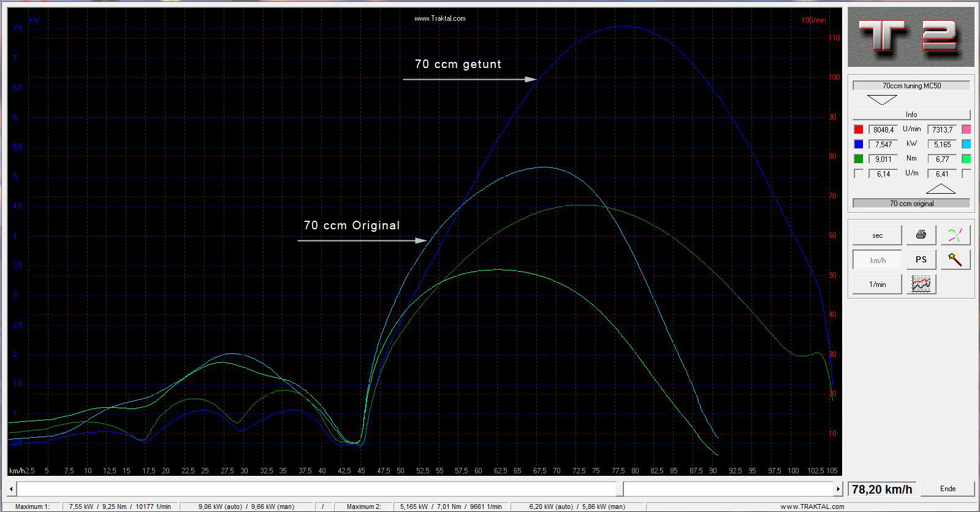Click the 7,55 kW / 9,25 Nm status entry

coord(120,506)
